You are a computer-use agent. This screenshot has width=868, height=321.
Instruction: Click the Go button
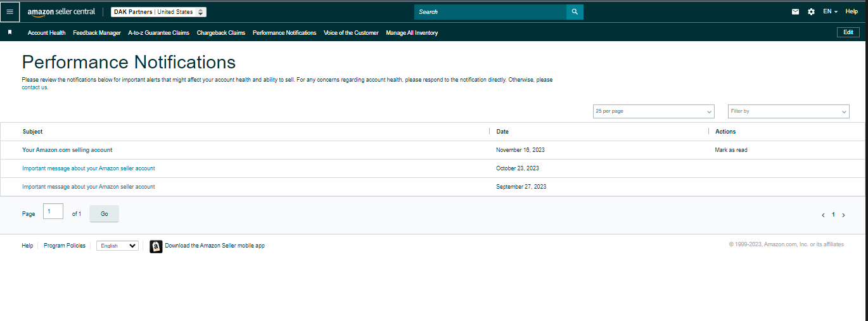click(x=104, y=214)
